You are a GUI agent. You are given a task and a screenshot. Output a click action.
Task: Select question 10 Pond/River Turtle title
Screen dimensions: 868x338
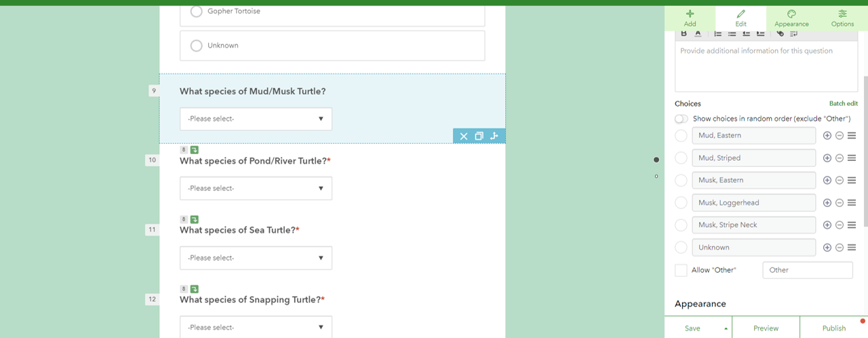point(255,161)
